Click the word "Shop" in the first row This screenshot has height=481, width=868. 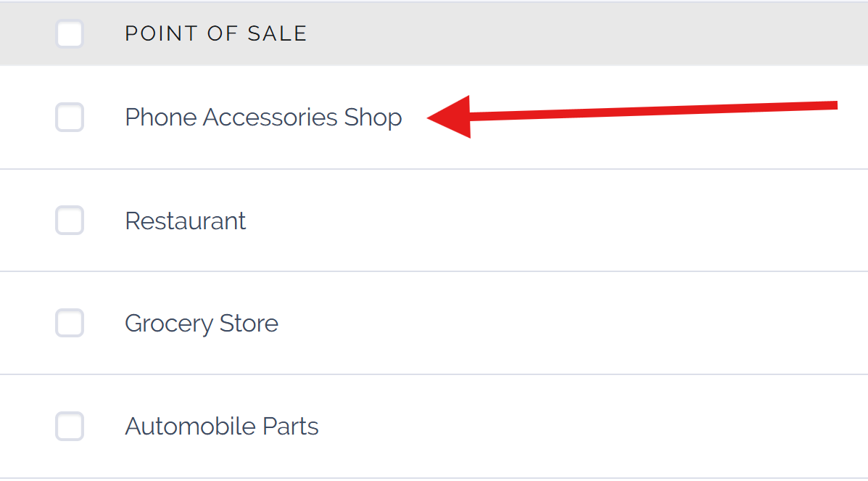(x=373, y=118)
